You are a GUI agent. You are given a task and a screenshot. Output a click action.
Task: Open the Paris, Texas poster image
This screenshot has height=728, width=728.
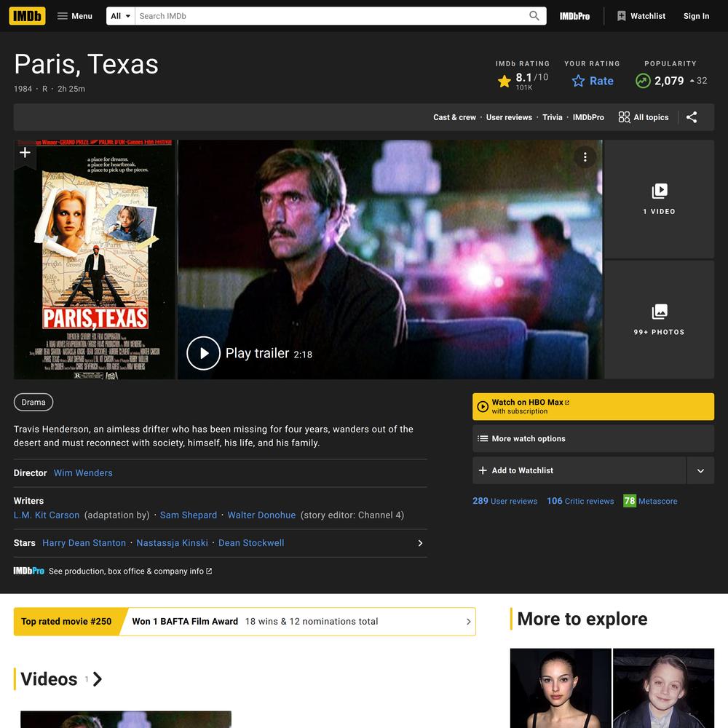(x=95, y=260)
